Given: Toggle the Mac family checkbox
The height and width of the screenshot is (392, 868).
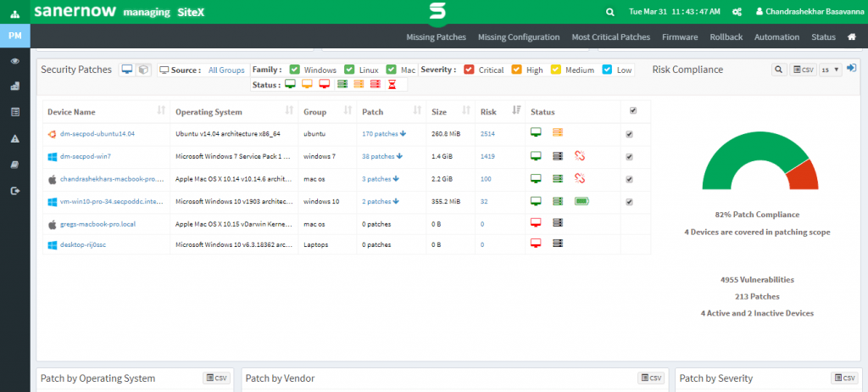Looking at the screenshot, I should 392,70.
